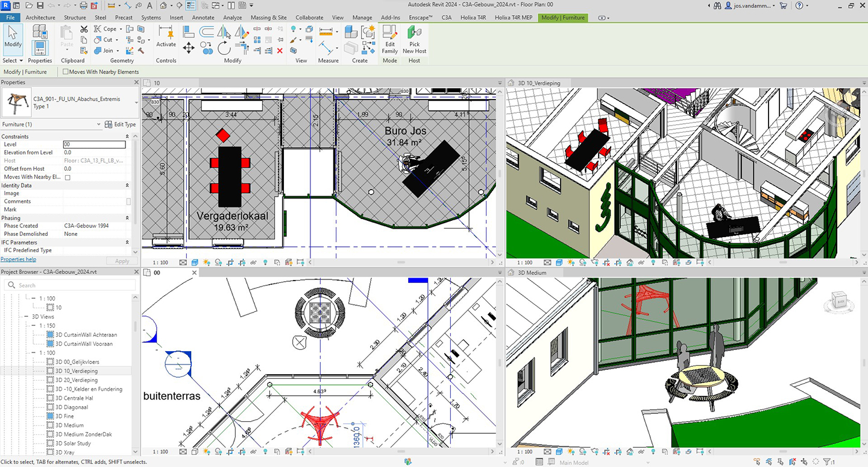Screen dimensions: 868x467
Task: Click the Print icon in quick access toolbar
Action: point(83,5)
